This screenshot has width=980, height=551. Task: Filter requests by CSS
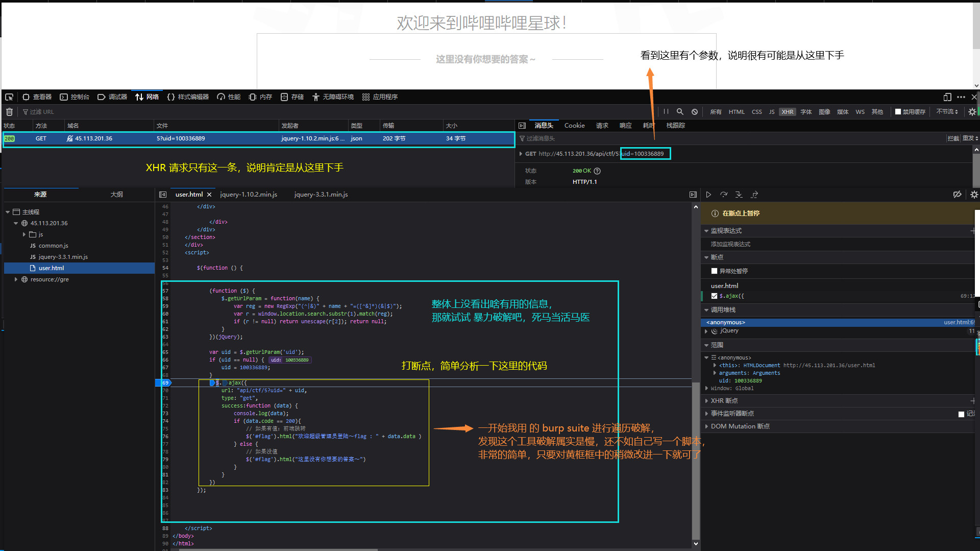pos(757,112)
